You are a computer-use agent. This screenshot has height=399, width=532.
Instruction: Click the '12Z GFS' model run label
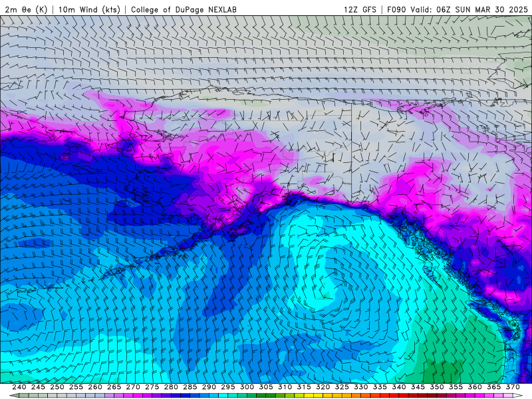[360, 9]
